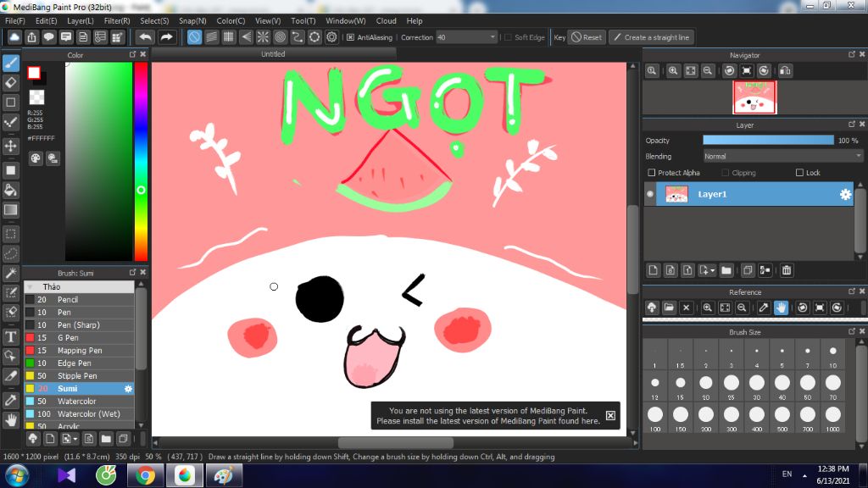
Task: Open the Filter menu
Action: (117, 21)
